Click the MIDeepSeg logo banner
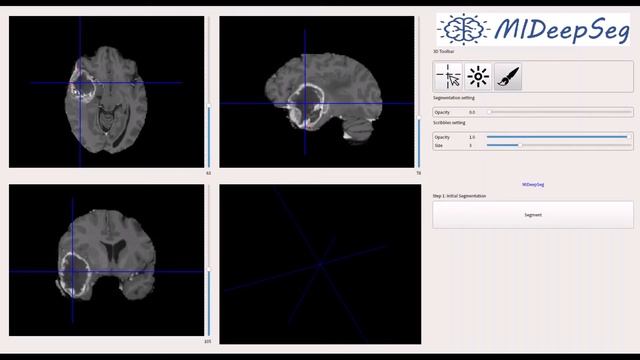640x360 pixels. click(x=533, y=29)
